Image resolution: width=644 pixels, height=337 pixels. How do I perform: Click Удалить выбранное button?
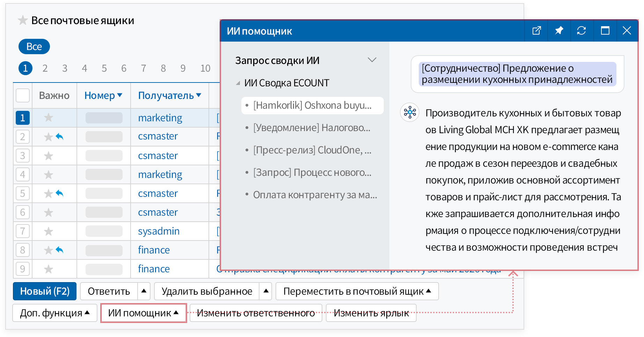pyautogui.click(x=207, y=291)
